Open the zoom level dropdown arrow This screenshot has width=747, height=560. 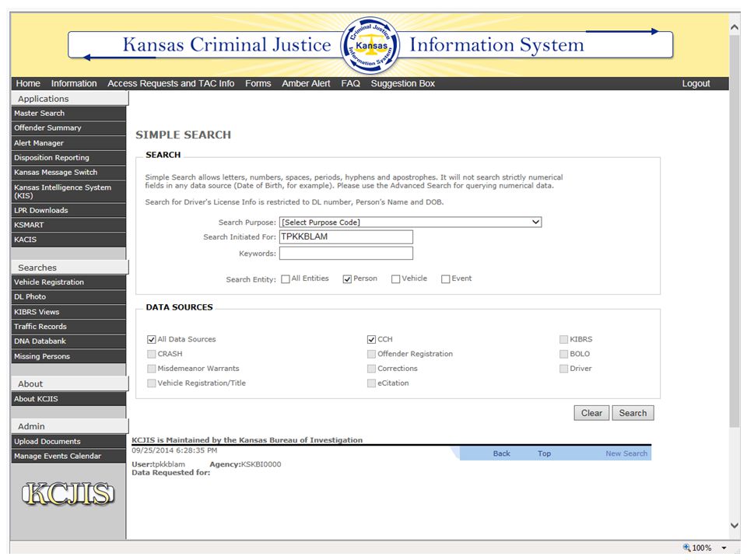pos(724,548)
